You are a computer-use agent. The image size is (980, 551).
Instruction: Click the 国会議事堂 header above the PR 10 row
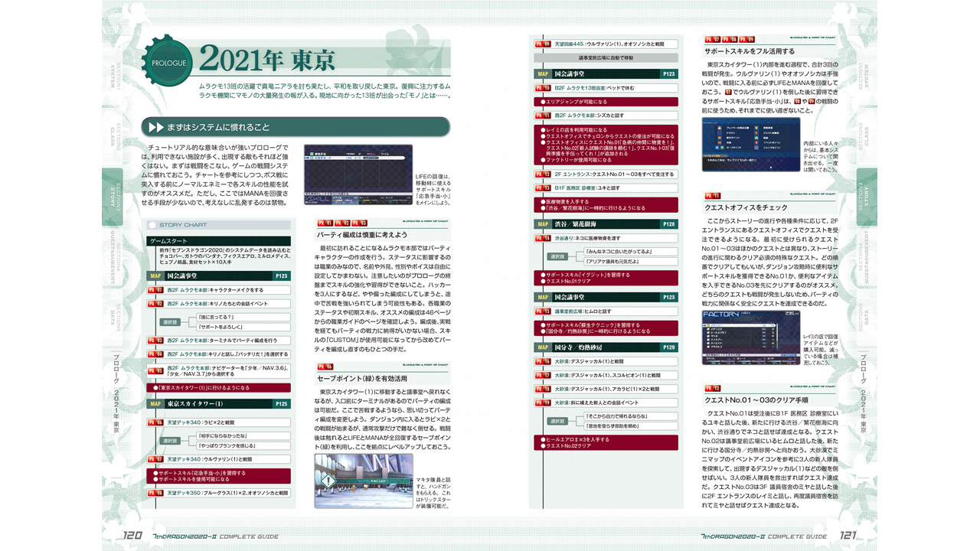coord(606,73)
